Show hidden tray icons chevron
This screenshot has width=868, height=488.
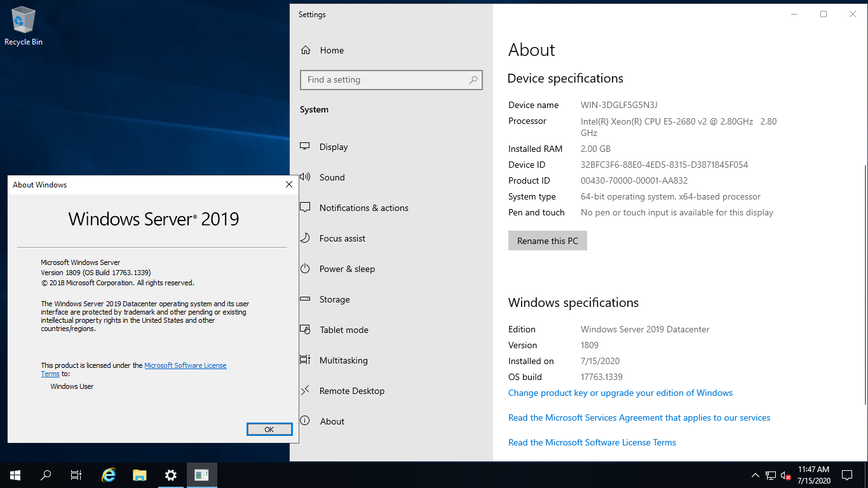click(x=755, y=475)
